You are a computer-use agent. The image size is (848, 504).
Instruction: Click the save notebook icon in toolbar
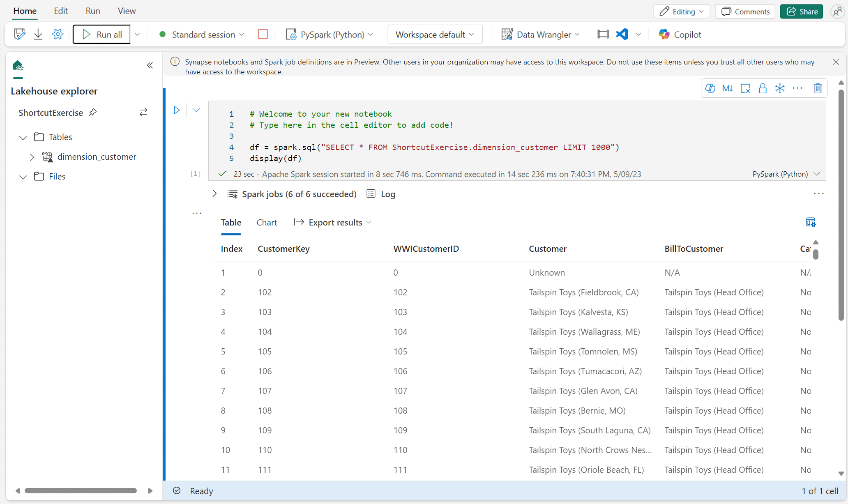pyautogui.click(x=19, y=34)
